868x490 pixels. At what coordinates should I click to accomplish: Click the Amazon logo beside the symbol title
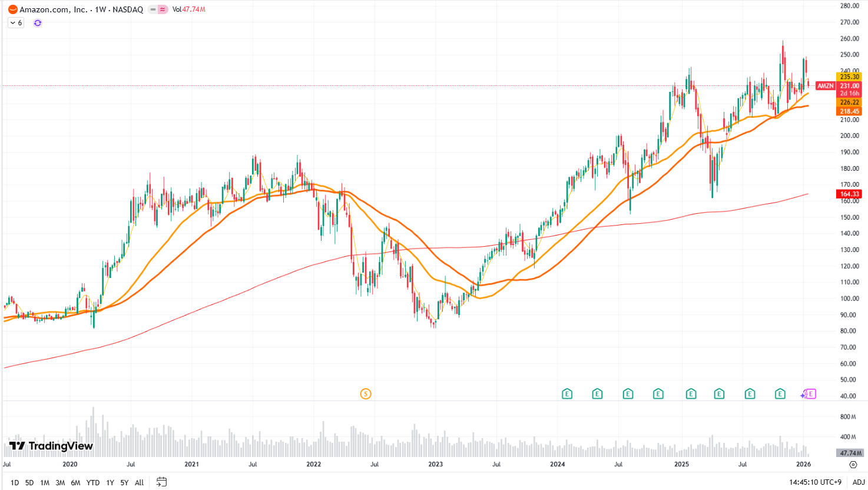pos(13,9)
